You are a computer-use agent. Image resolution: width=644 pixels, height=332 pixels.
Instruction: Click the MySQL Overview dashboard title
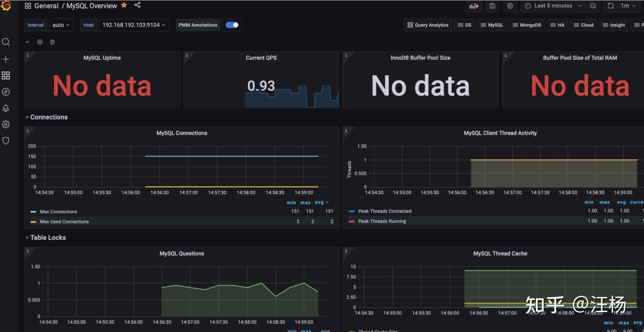[x=92, y=6]
